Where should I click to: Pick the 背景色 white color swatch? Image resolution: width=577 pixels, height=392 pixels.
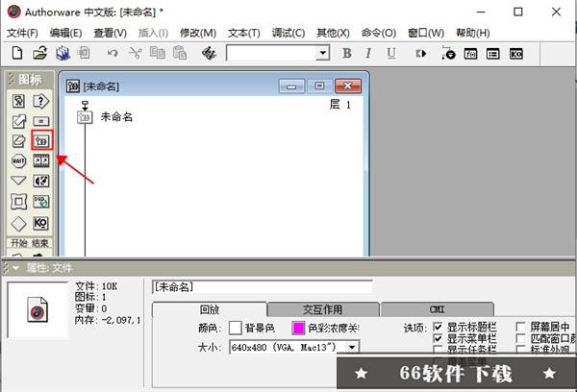[236, 328]
